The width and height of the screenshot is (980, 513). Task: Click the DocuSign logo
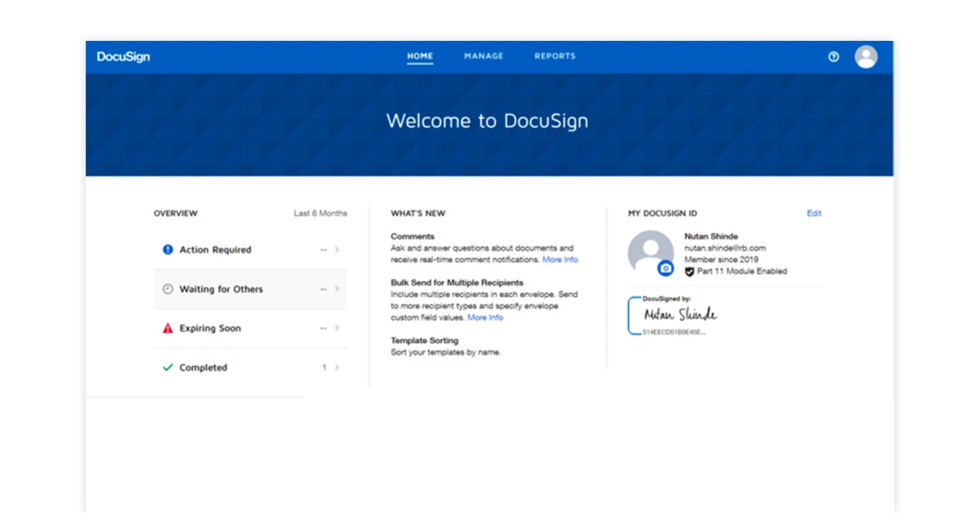(122, 56)
